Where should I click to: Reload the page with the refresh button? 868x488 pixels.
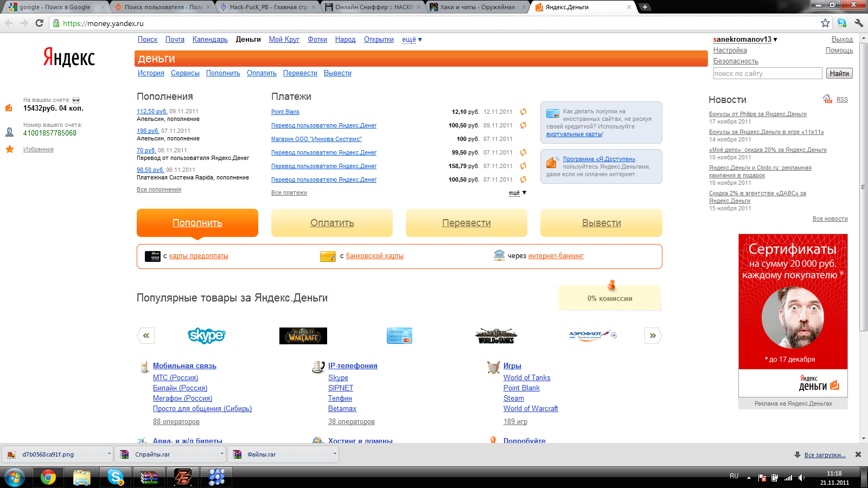pyautogui.click(x=39, y=23)
